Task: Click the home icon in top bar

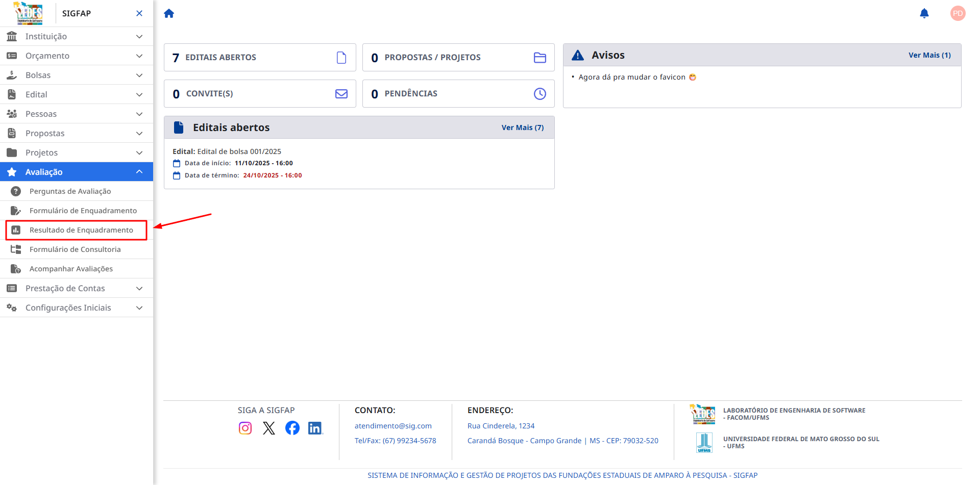Action: pos(169,14)
